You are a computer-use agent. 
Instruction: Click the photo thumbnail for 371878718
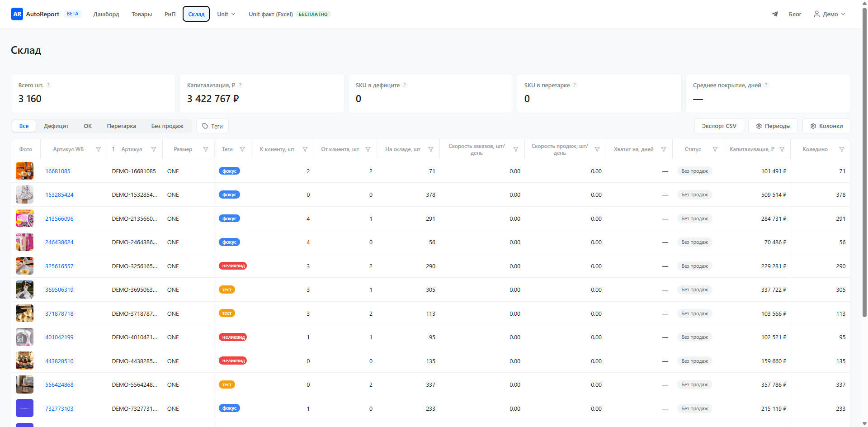pyautogui.click(x=24, y=313)
